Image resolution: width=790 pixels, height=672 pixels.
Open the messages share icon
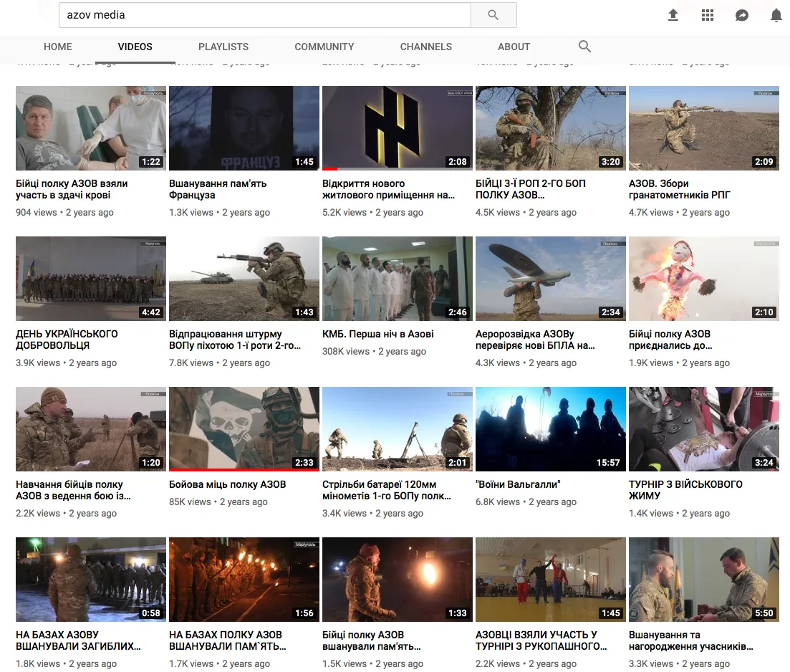(x=741, y=16)
